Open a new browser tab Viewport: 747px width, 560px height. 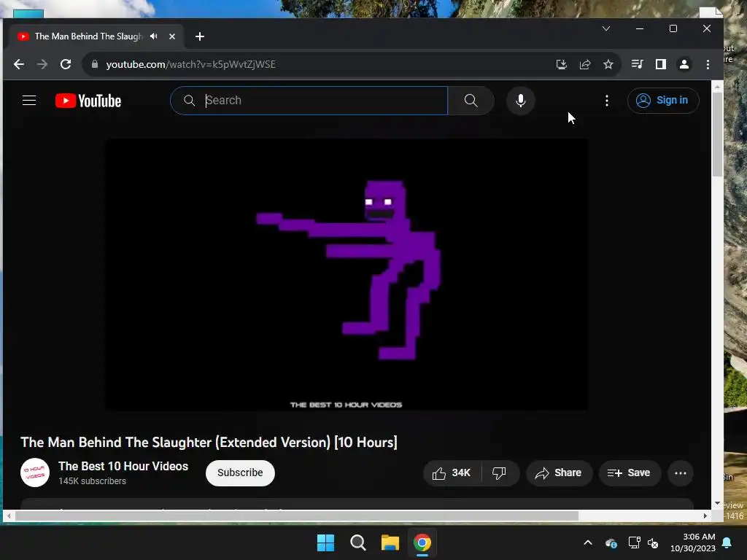point(200,36)
